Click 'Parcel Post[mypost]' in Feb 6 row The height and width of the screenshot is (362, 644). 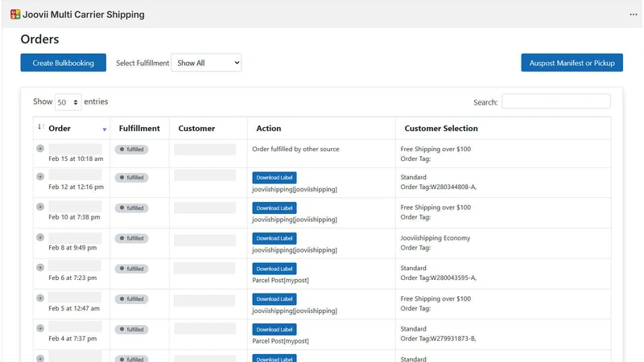280,280
